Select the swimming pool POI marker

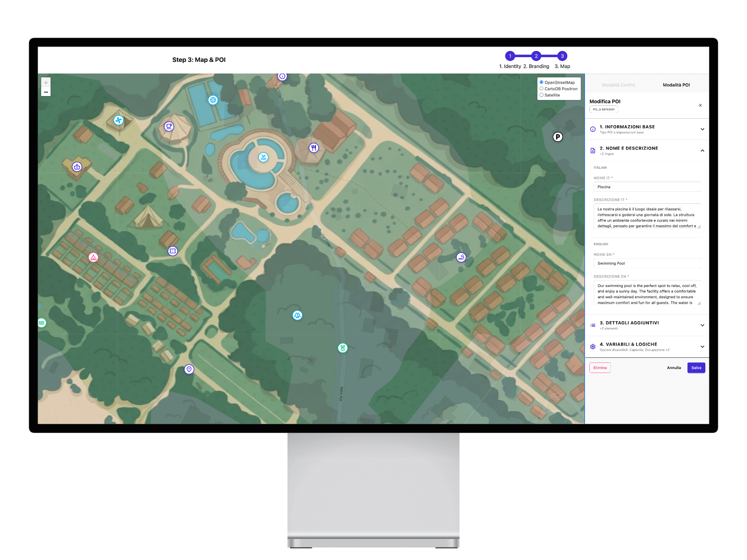pos(263,157)
